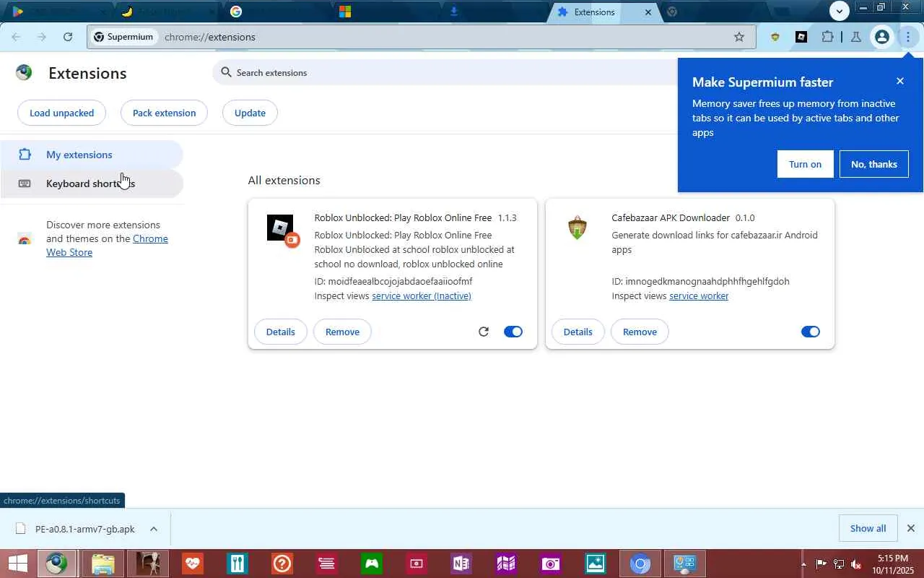
Task: Open the Chrome Labs flask icon
Action: [856, 37]
